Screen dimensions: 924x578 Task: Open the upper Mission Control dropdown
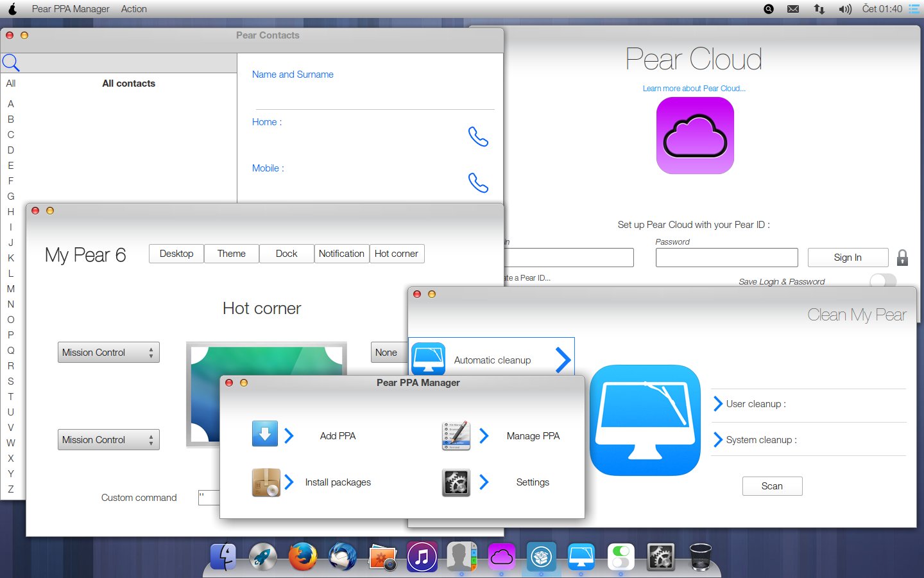(108, 353)
